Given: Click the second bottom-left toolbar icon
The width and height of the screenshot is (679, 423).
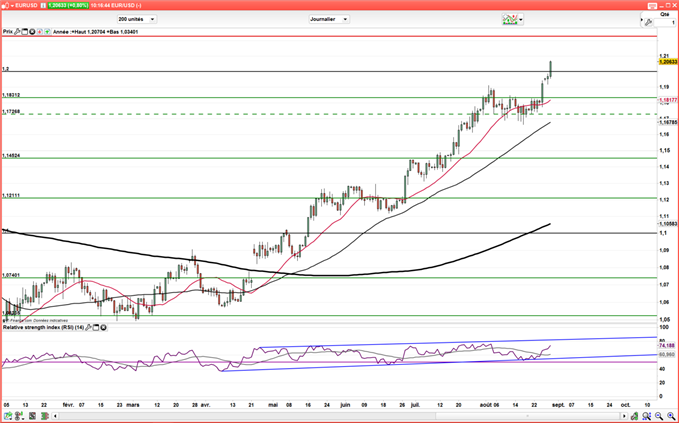Looking at the screenshot, I should pyautogui.click(x=18, y=416).
